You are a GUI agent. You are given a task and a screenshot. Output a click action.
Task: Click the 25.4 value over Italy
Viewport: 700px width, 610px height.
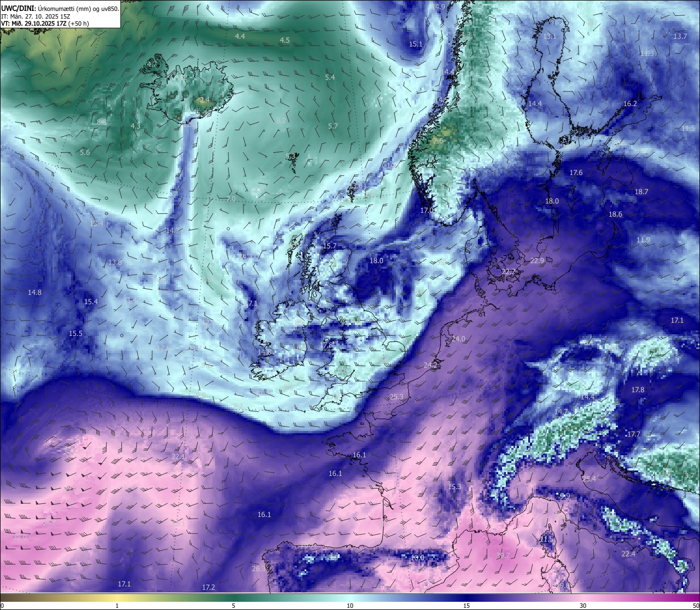pos(589,479)
